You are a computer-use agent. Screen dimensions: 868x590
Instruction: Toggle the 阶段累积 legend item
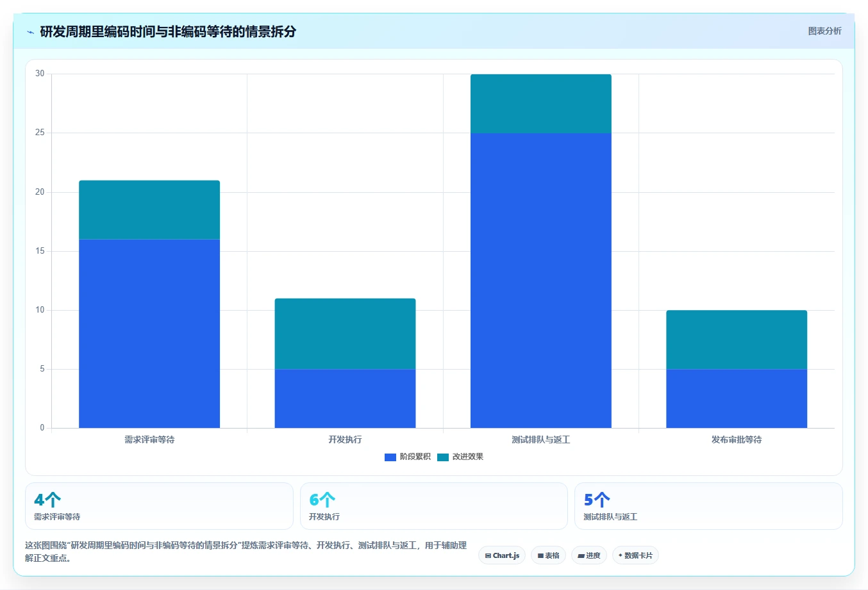408,457
